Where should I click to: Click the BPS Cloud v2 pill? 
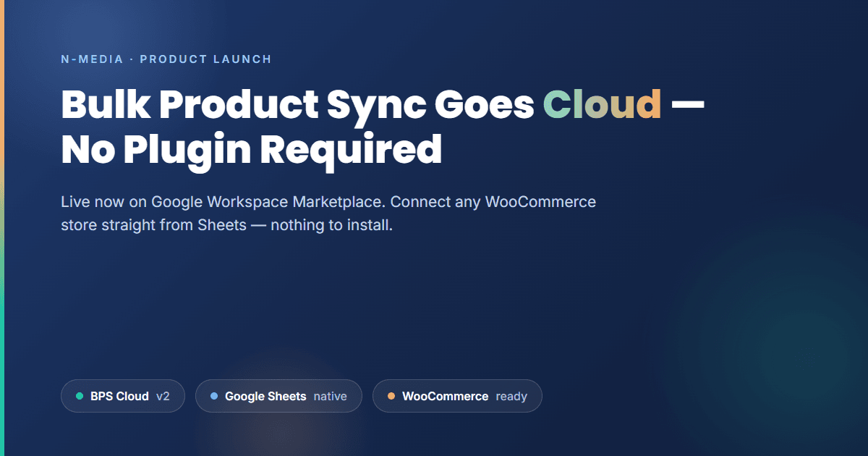pyautogui.click(x=123, y=396)
